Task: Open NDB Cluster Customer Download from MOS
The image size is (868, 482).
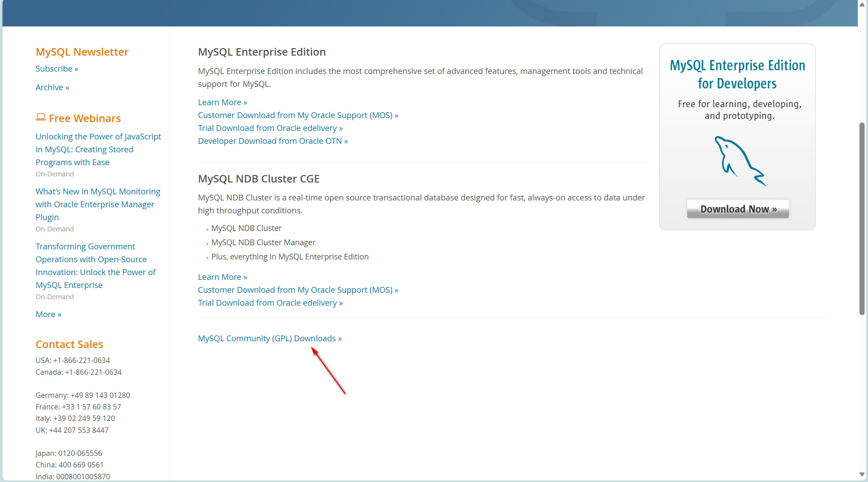Action: 298,290
